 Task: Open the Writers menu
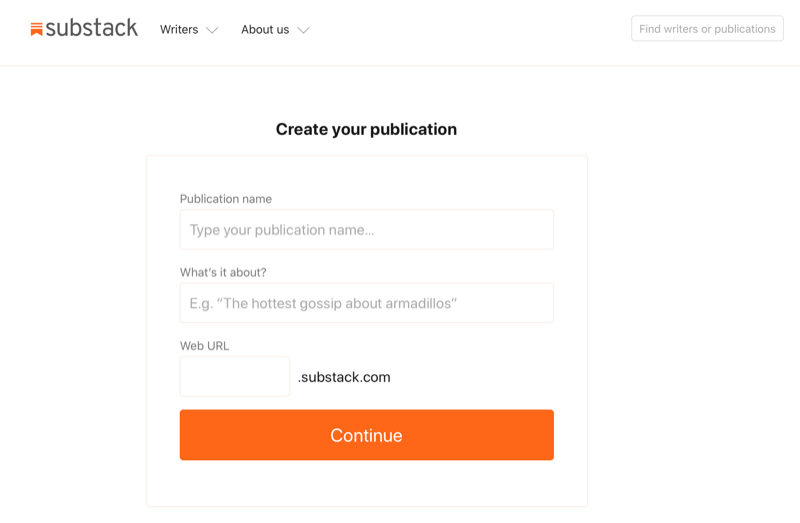[x=179, y=30]
